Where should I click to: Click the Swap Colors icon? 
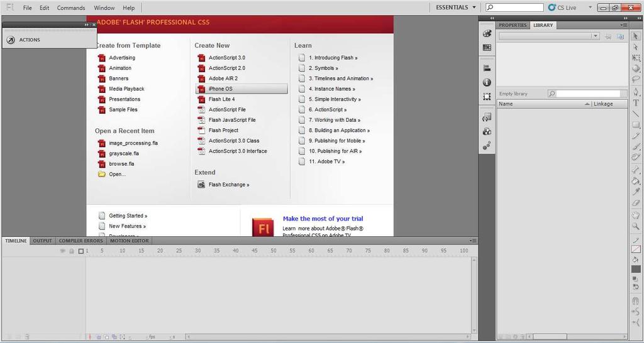tap(636, 287)
